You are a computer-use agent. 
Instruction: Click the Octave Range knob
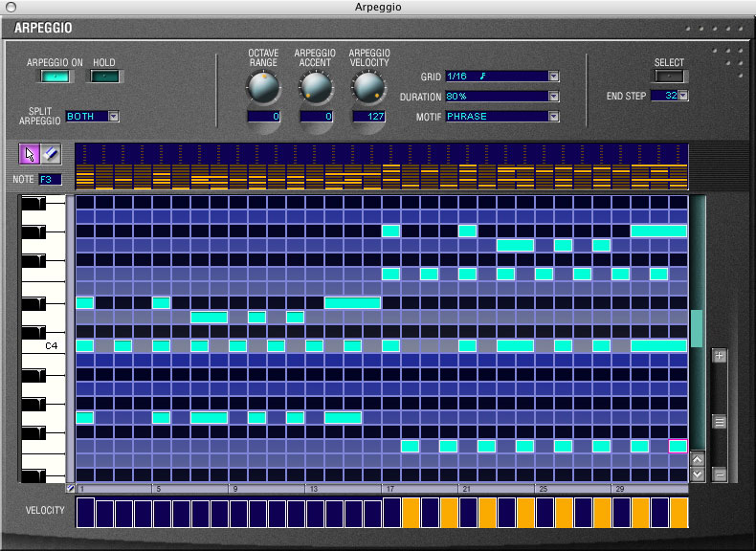click(x=262, y=88)
